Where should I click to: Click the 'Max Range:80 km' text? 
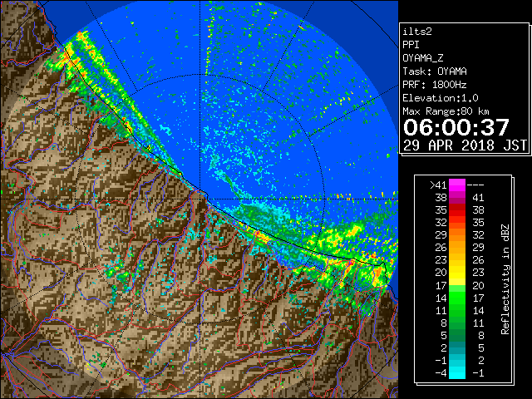(x=446, y=111)
